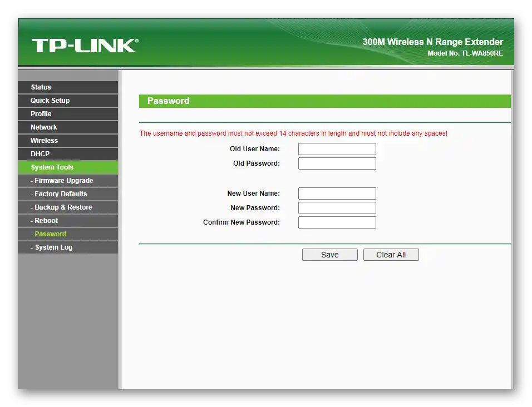This screenshot has height=407, width=532.
Task: Expand the System Tools section
Action: 52,167
